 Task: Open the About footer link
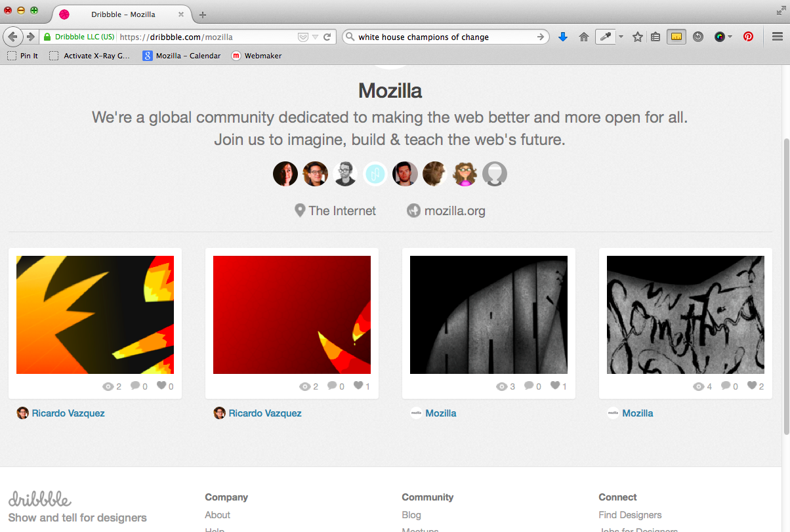tap(218, 515)
